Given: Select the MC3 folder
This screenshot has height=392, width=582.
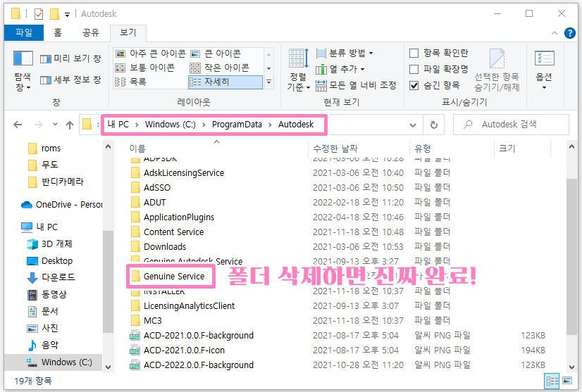Looking at the screenshot, I should pyautogui.click(x=147, y=321).
